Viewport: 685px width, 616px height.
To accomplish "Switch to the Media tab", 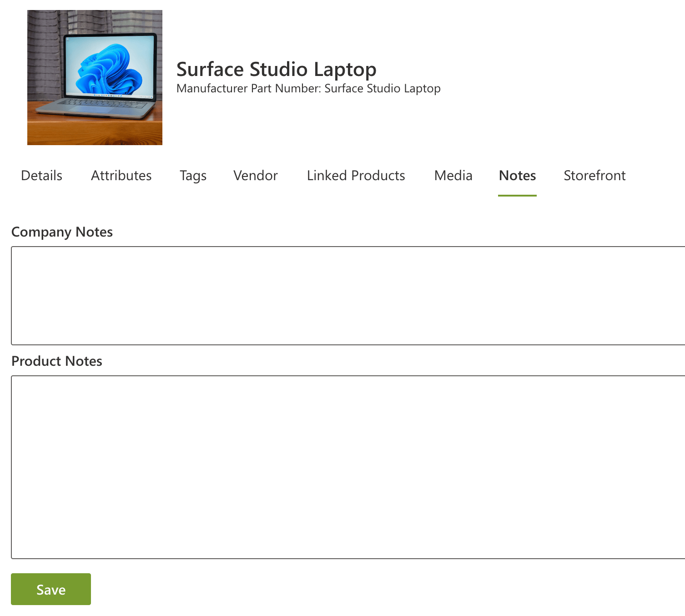I will point(453,176).
